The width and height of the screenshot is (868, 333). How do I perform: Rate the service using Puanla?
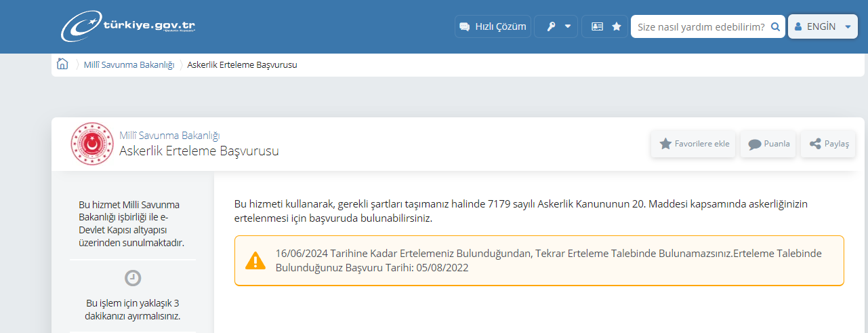click(769, 144)
